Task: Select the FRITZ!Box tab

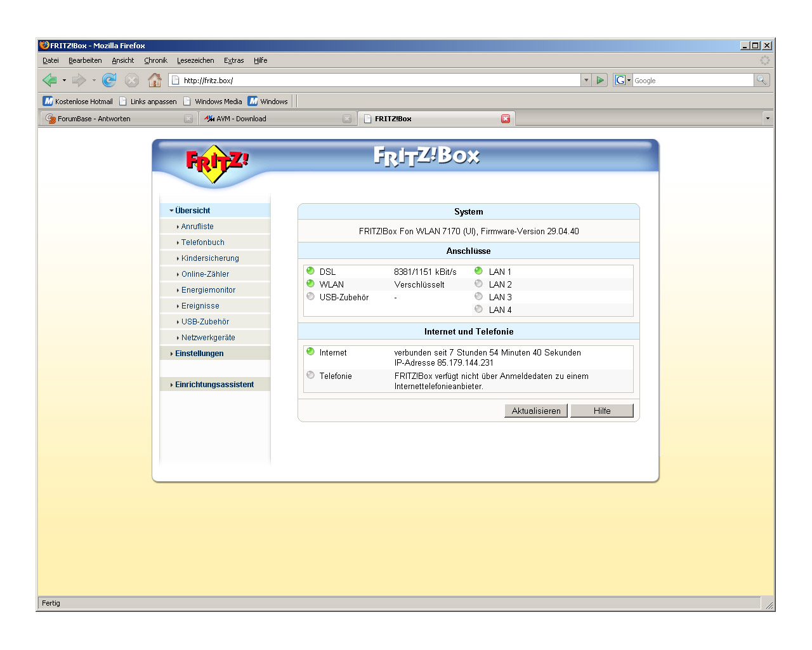Action: coord(436,119)
